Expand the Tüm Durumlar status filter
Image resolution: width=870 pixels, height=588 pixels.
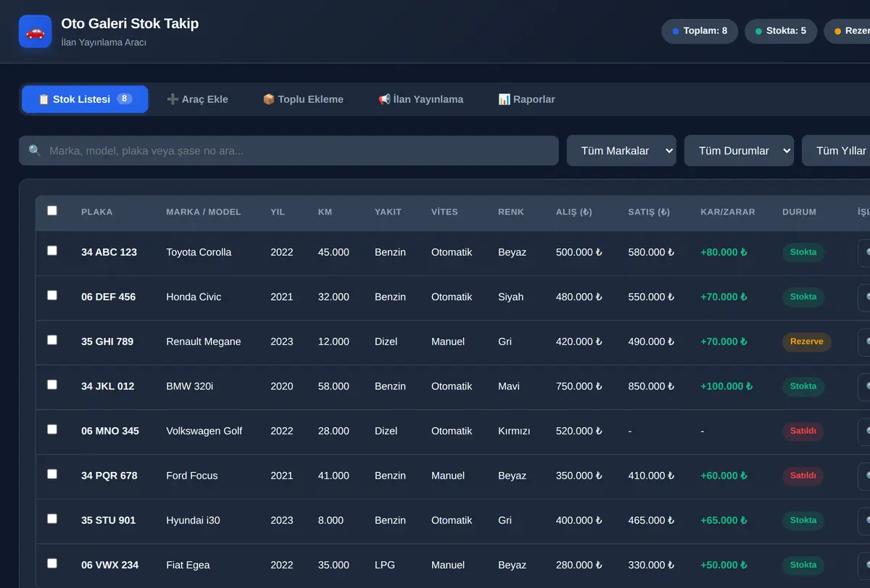[739, 151]
